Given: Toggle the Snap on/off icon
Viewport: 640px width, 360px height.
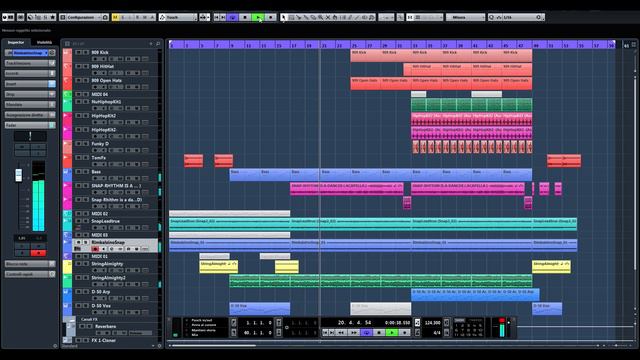Looking at the screenshot, I should (x=410, y=17).
